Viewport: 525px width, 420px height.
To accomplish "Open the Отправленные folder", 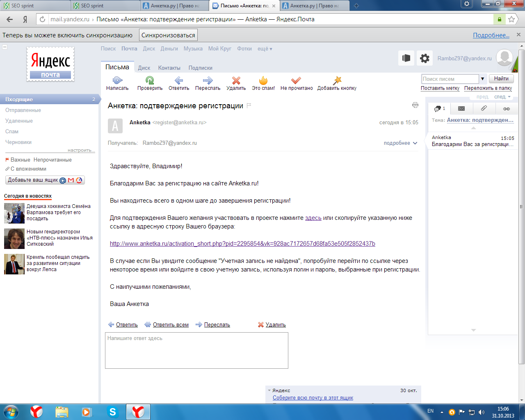I will click(x=23, y=110).
